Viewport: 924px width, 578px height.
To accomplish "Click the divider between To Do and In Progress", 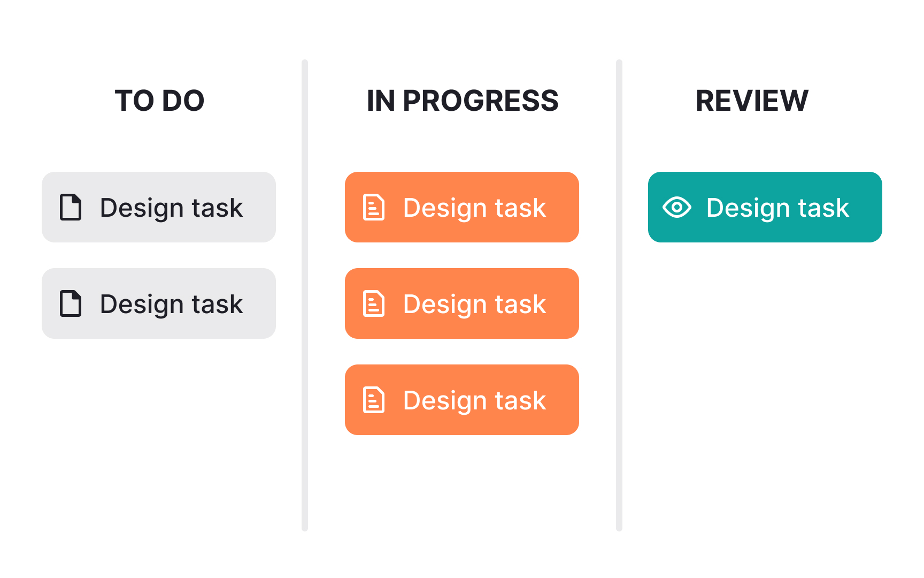I will coord(305,294).
